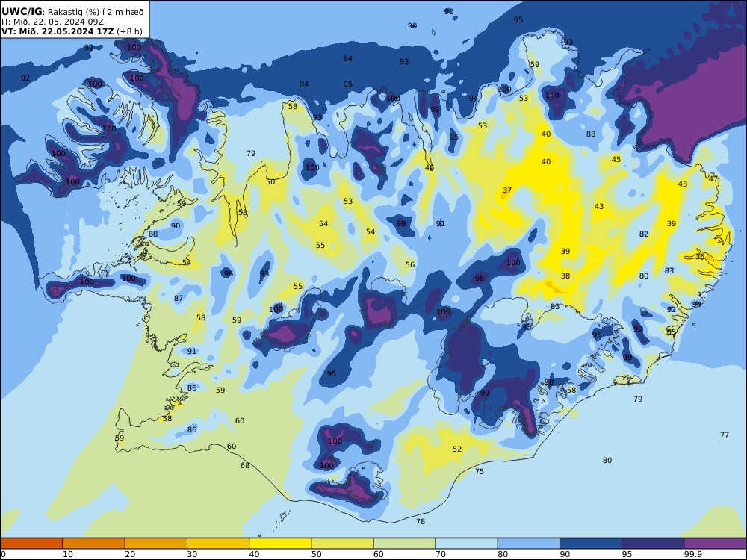
Task: Click the legend tick label '30'
Action: click(193, 554)
